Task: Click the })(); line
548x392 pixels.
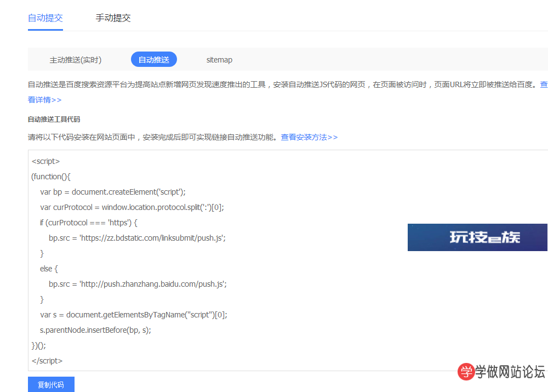Action: click(39, 345)
